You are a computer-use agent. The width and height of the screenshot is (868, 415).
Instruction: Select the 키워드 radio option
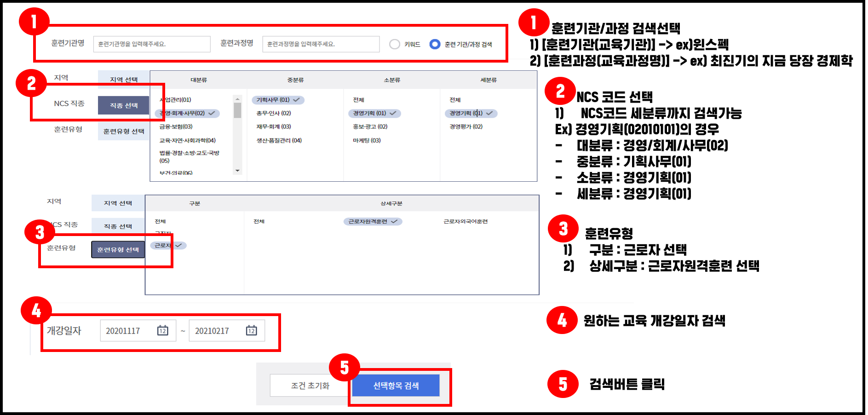point(395,44)
